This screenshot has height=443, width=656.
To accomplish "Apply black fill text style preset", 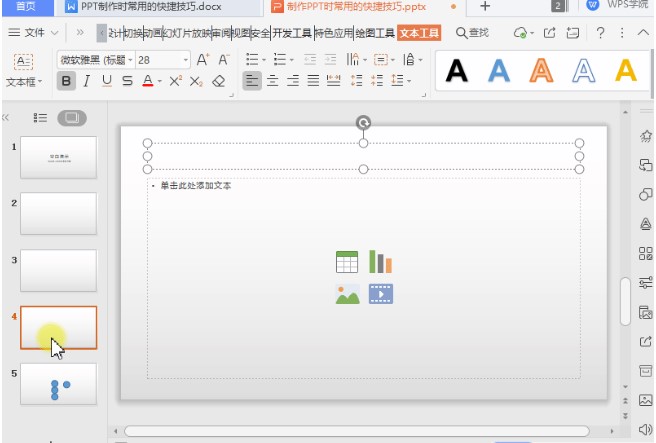I will pyautogui.click(x=456, y=70).
